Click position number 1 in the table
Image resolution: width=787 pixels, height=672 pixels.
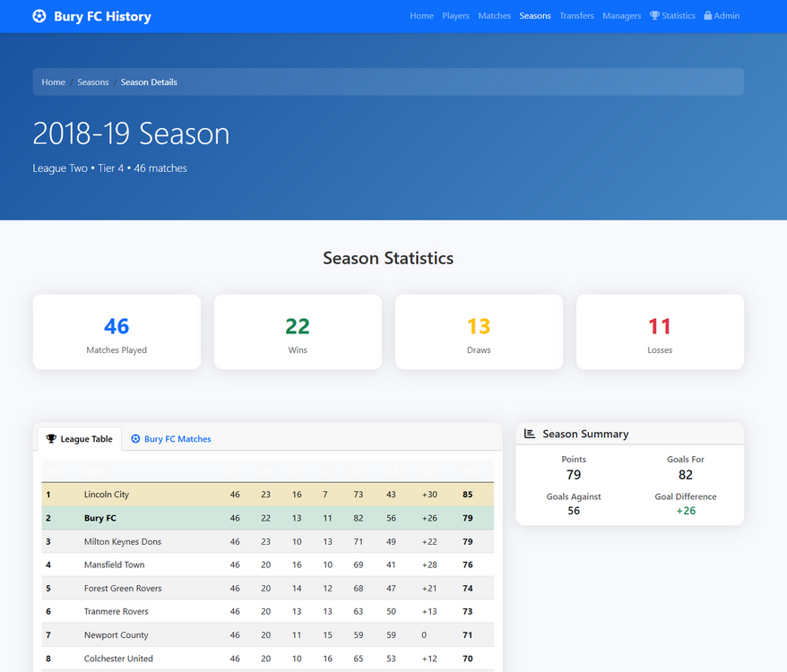coord(48,495)
